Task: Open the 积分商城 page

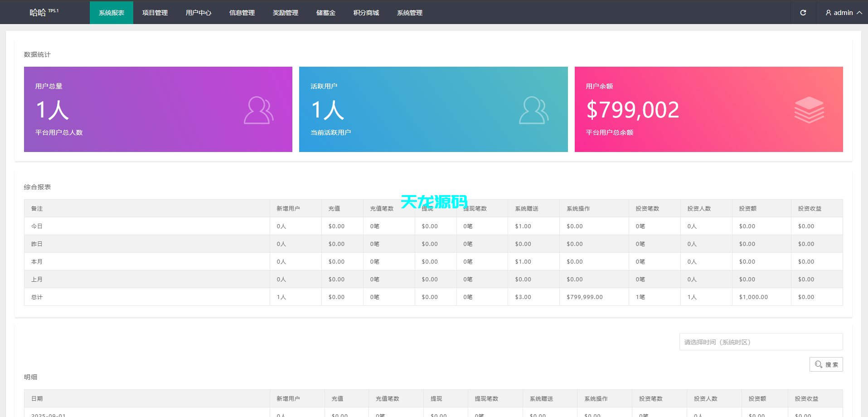Action: tap(366, 12)
